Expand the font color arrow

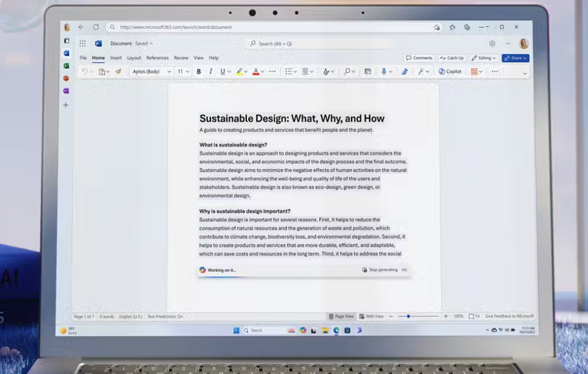262,72
